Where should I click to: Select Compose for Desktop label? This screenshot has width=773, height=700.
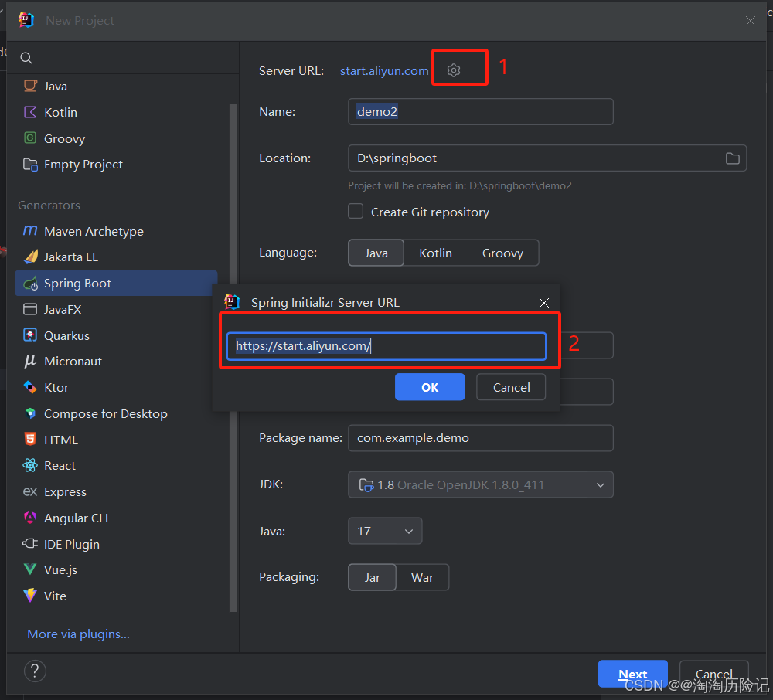click(105, 414)
